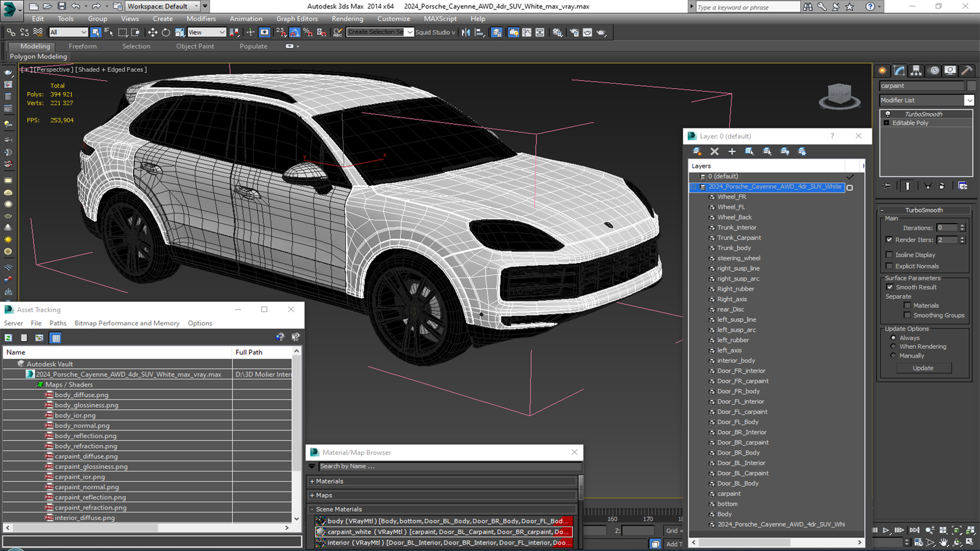Viewport: 980px width, 551px height.
Task: Click the render teapot icon
Action: point(601,32)
